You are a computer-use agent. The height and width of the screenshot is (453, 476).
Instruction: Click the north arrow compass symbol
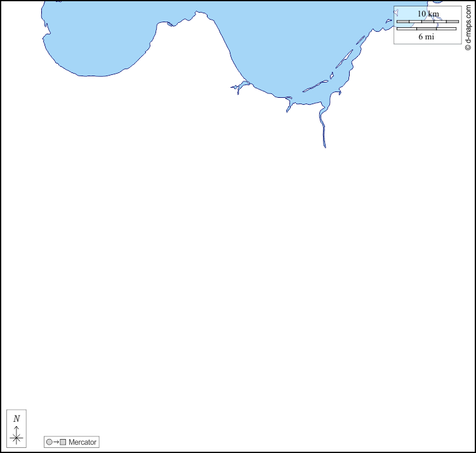click(17, 435)
